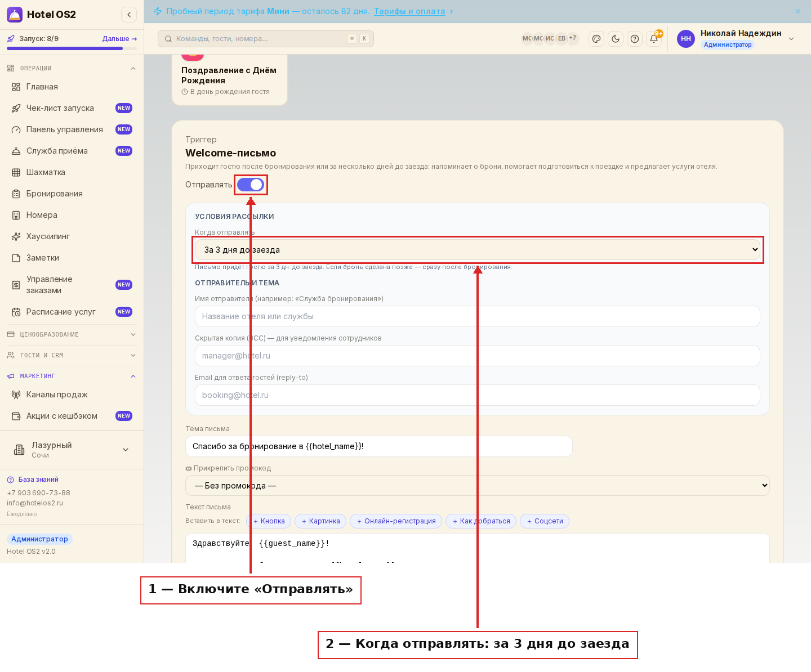Open the Когда отправлять dropdown
Screen dimensions: 811x672
[x=478, y=249]
